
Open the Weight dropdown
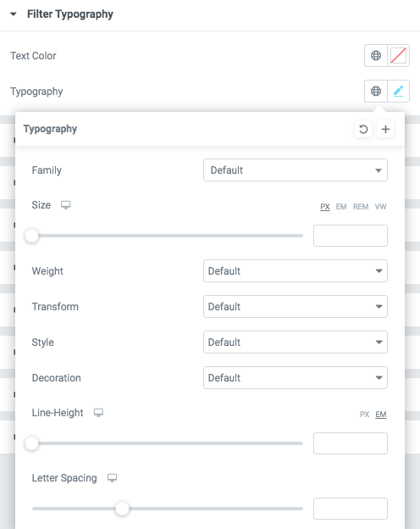coord(296,271)
